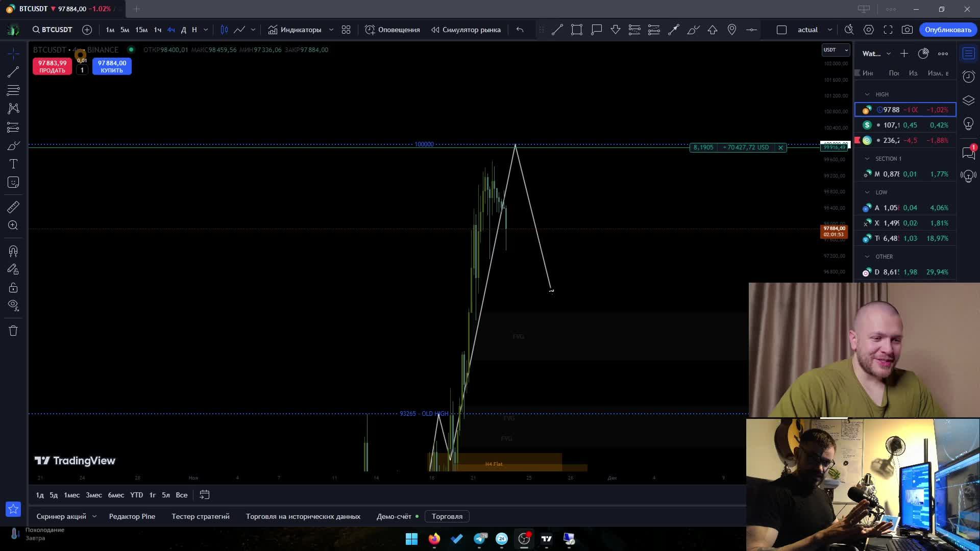Open the Fibonacci retracement tools
980x551 pixels.
13,90
